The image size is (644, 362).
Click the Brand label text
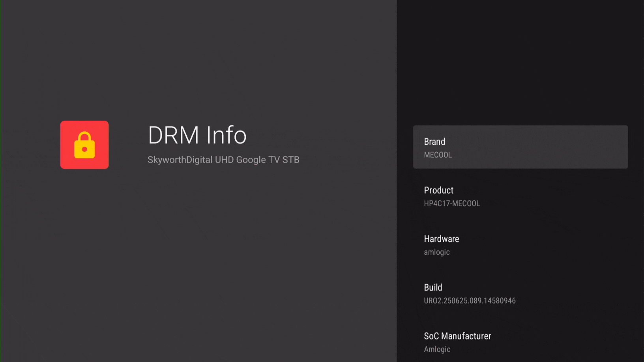pos(434,142)
